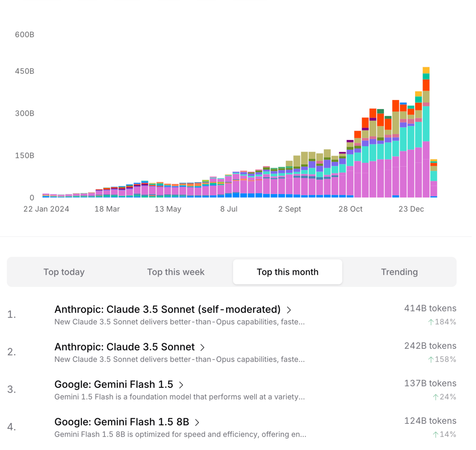Click the green up arrow beside 184%
Viewport: 476px width, 450px height.
point(431,322)
